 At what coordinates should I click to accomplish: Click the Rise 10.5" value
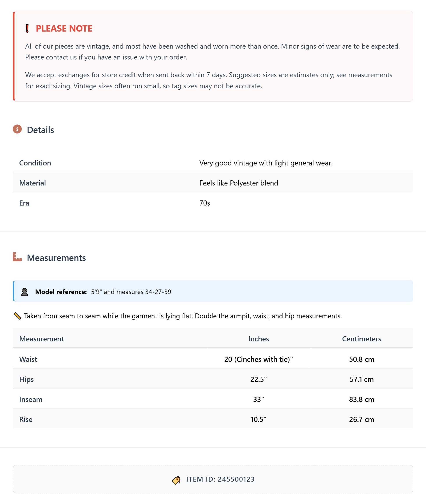(258, 419)
